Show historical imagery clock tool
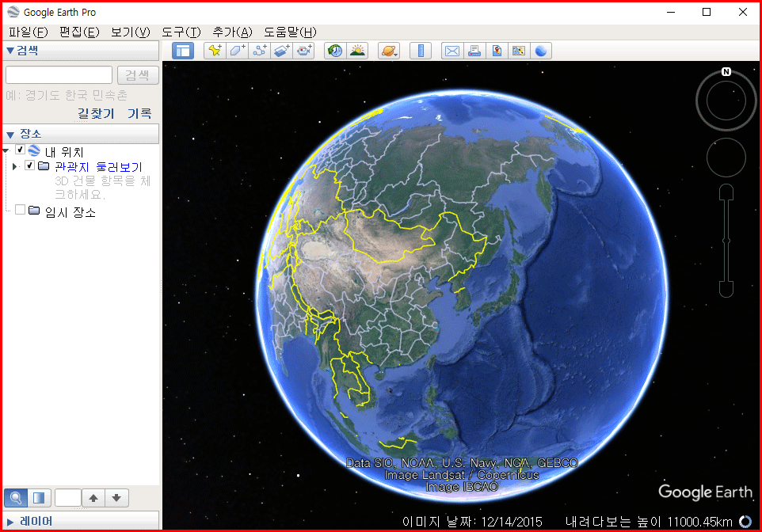Image resolution: width=762 pixels, height=532 pixels. click(335, 51)
